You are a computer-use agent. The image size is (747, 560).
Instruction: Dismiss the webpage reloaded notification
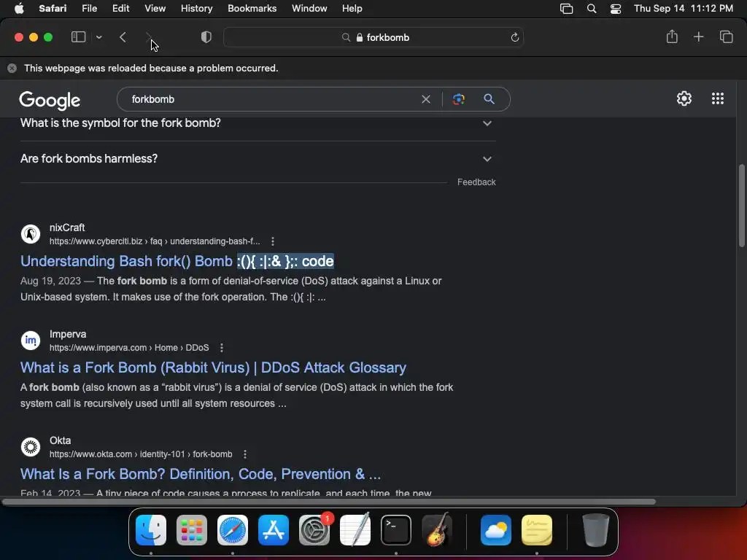[x=12, y=68]
